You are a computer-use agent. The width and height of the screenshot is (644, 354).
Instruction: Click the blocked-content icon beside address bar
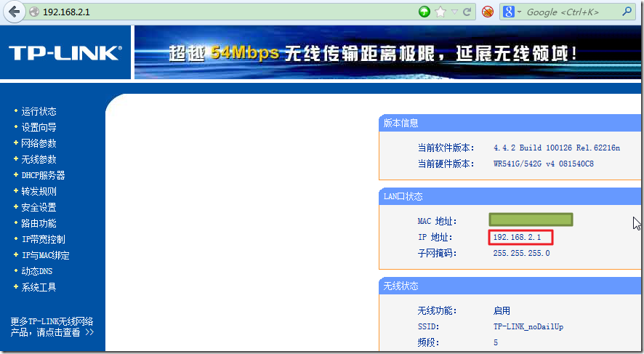pyautogui.click(x=488, y=12)
